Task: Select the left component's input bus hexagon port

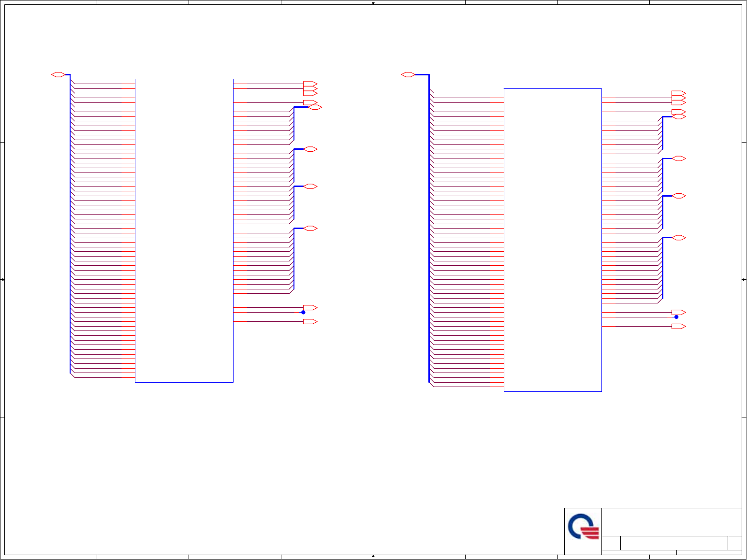Action: coord(58,74)
